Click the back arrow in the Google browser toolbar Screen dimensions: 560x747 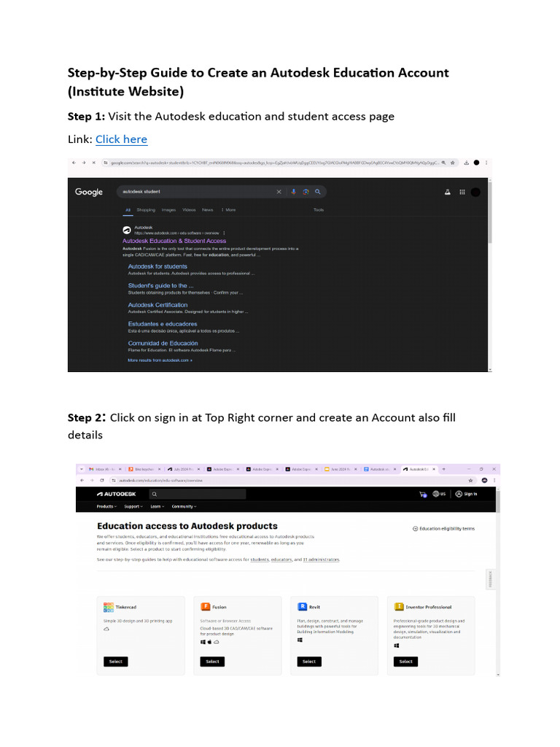pyautogui.click(x=74, y=163)
